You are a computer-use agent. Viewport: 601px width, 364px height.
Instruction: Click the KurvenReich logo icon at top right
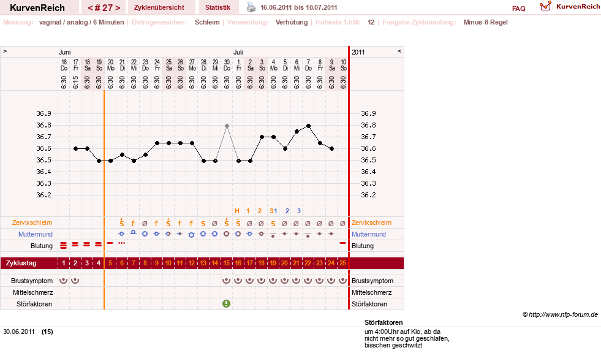coord(545,6)
